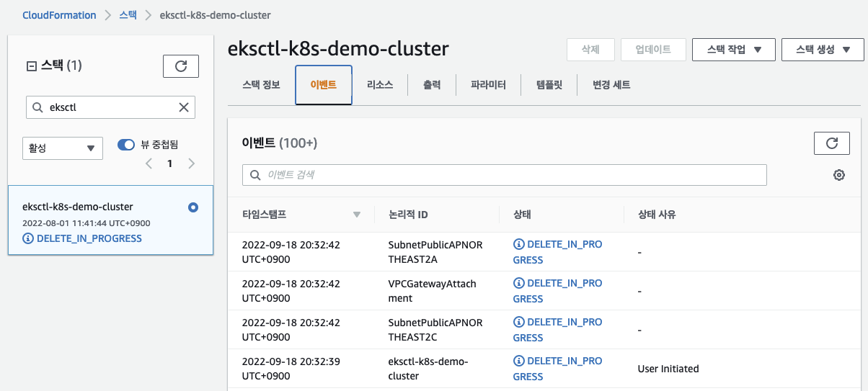Click SubnetPublicAPNORTHEAST2A logical ID cell

tap(435, 252)
